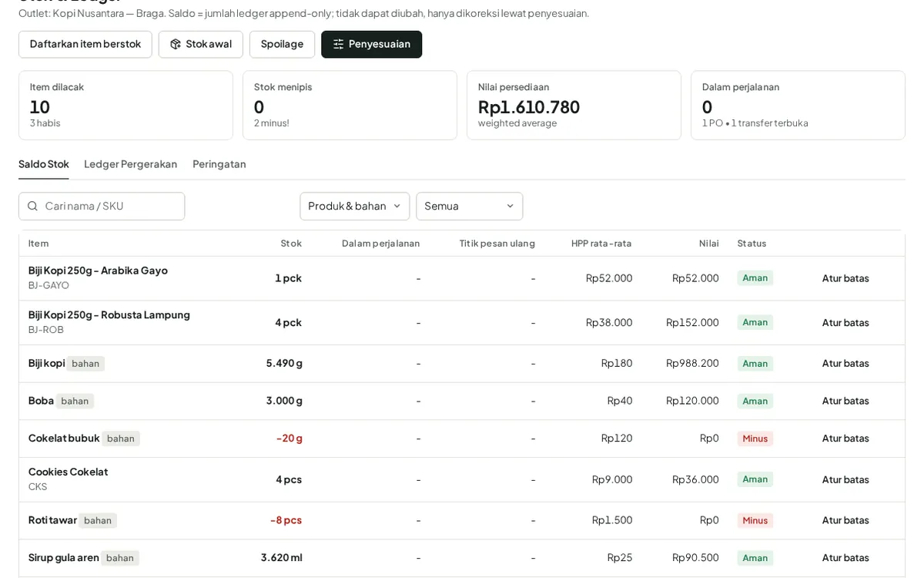Image resolution: width=924 pixels, height=578 pixels.
Task: Click Atur batas for Robusta Lampung
Action: click(845, 323)
